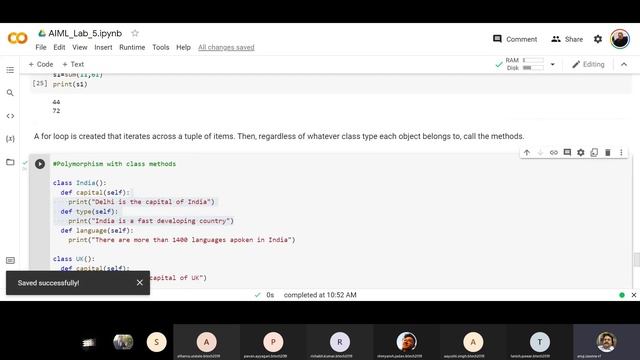This screenshot has height=360, width=640.
Task: Click the RAM and Disk usage indicator
Action: click(x=524, y=64)
